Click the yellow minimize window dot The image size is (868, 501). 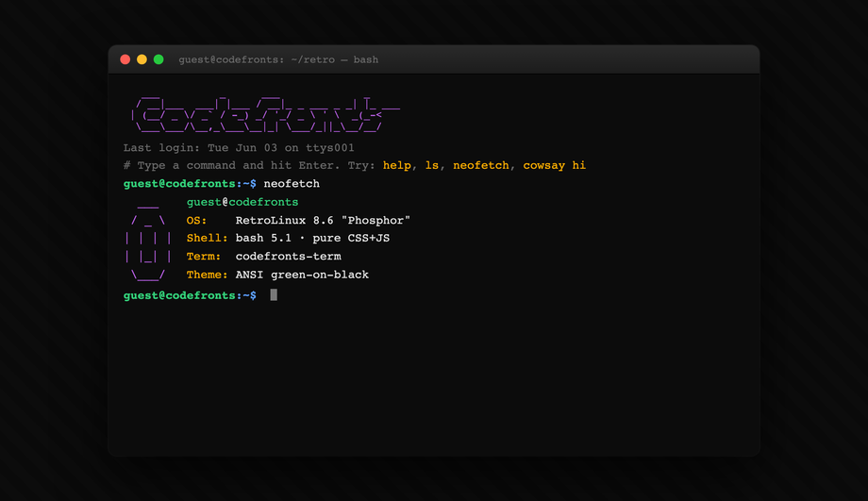(142, 59)
